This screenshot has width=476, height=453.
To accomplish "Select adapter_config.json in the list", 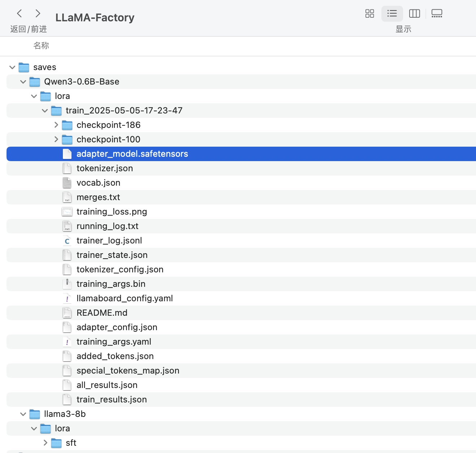I will [x=117, y=327].
